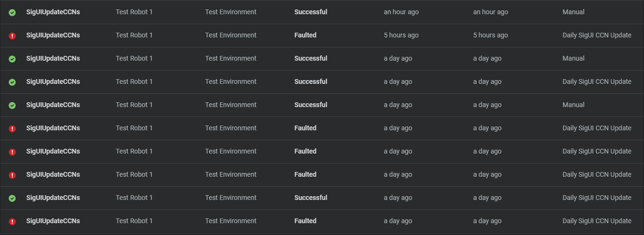Image resolution: width=644 pixels, height=235 pixels.
Task: Click the green check icon in the ninth row
Action: pyautogui.click(x=12, y=198)
